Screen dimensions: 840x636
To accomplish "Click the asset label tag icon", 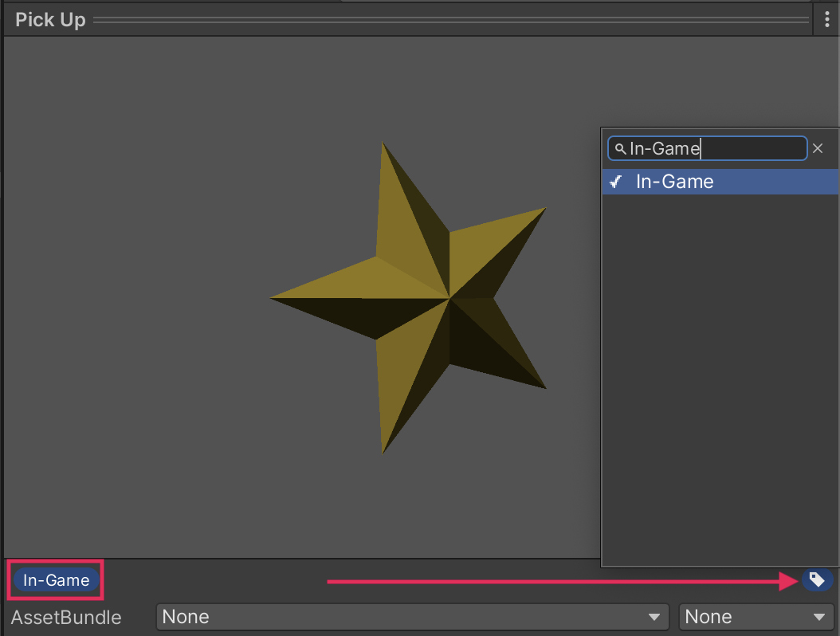I will [817, 580].
